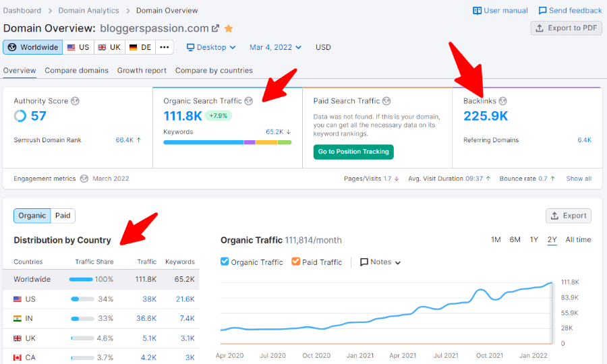607x364 pixels.
Task: Click the Authority Score donut chart icon
Action: click(20, 116)
